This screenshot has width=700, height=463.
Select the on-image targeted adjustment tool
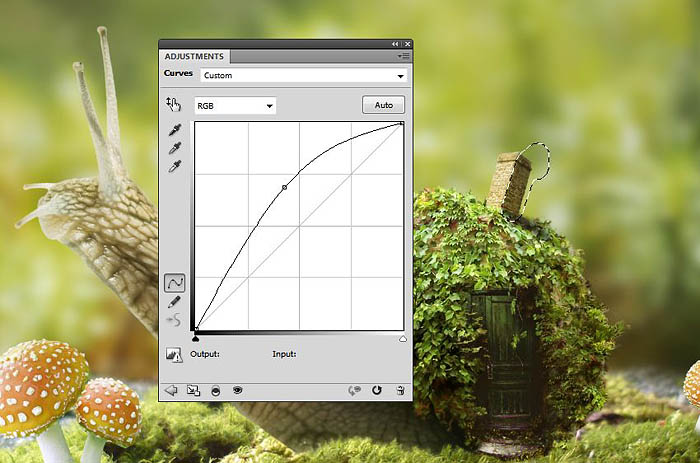174,104
